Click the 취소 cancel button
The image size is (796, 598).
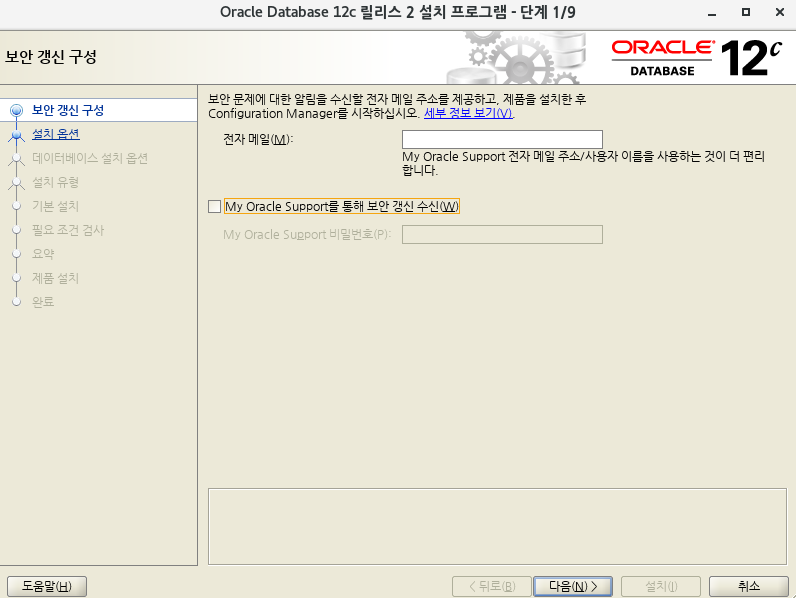pyautogui.click(x=749, y=586)
